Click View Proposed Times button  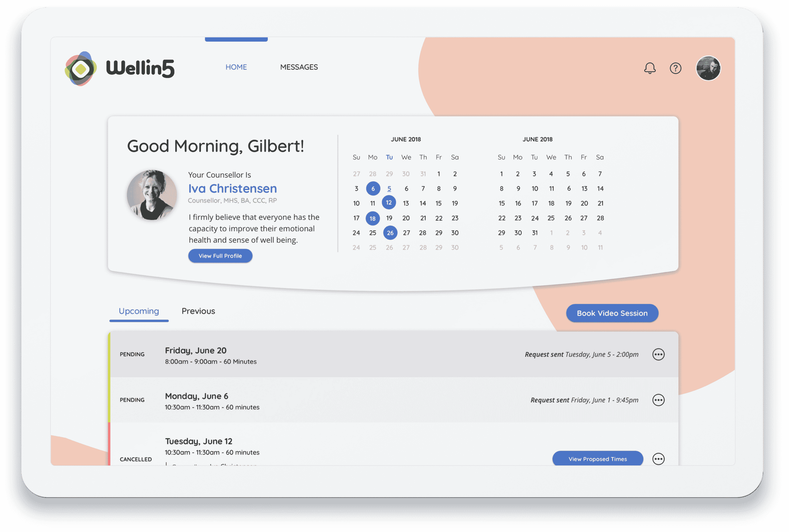(x=597, y=458)
